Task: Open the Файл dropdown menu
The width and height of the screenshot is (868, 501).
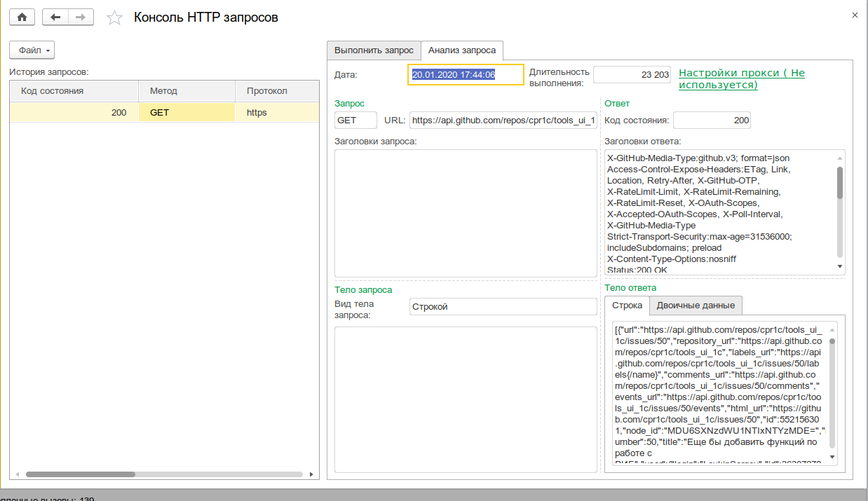Action: (x=32, y=50)
